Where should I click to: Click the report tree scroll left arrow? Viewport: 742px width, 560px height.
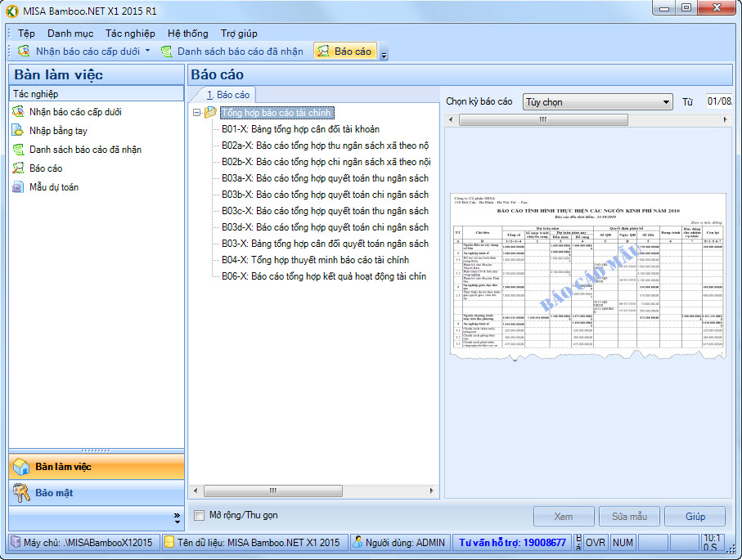click(196, 491)
